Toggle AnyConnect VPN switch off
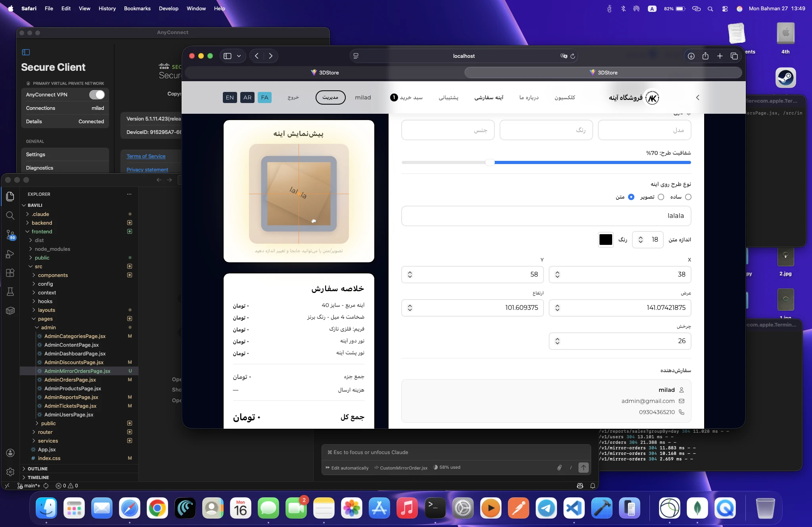This screenshot has height=527, width=812. coord(97,95)
